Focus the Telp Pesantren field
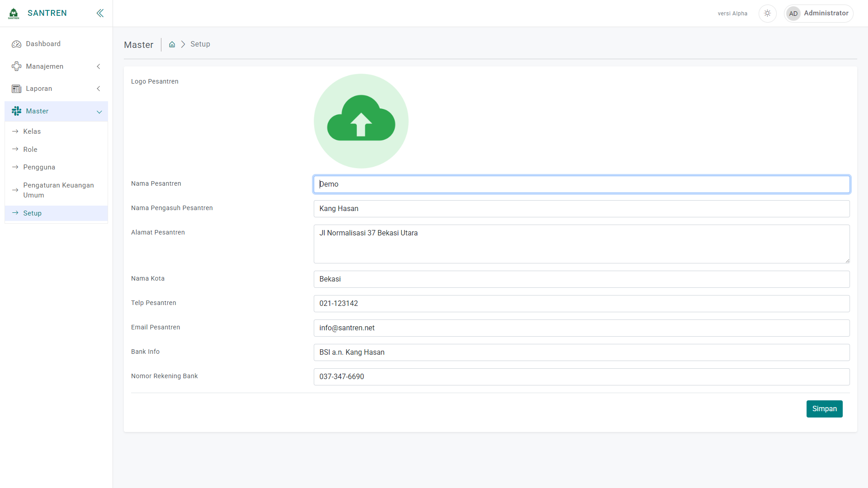This screenshot has width=868, height=488. 581,304
